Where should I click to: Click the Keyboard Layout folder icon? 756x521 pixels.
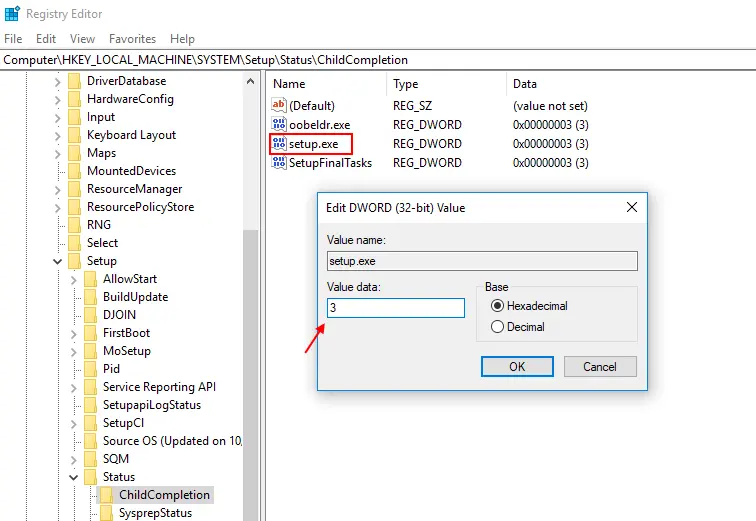[74, 135]
